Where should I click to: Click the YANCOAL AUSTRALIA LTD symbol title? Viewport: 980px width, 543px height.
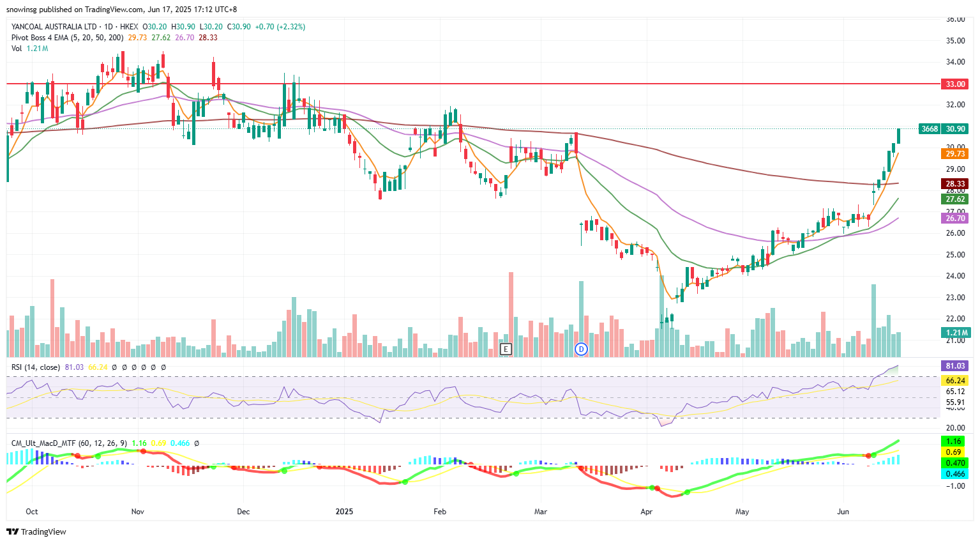(54, 27)
